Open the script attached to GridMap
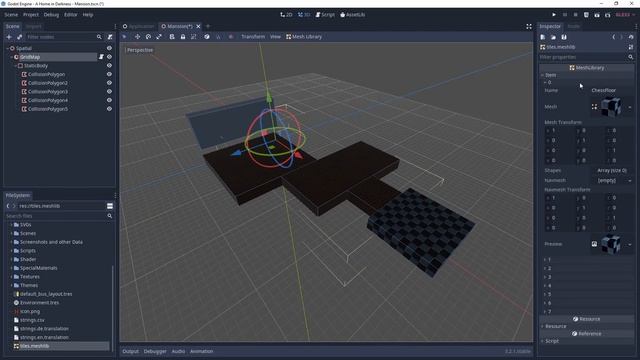This screenshot has width=640, height=360. (101, 57)
